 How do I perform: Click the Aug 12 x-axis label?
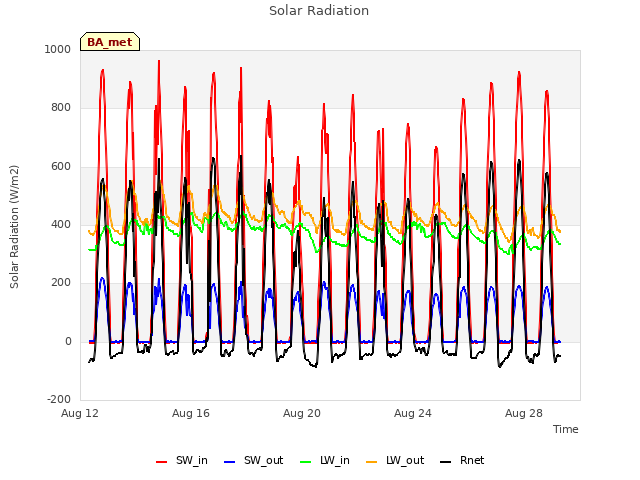(x=80, y=413)
